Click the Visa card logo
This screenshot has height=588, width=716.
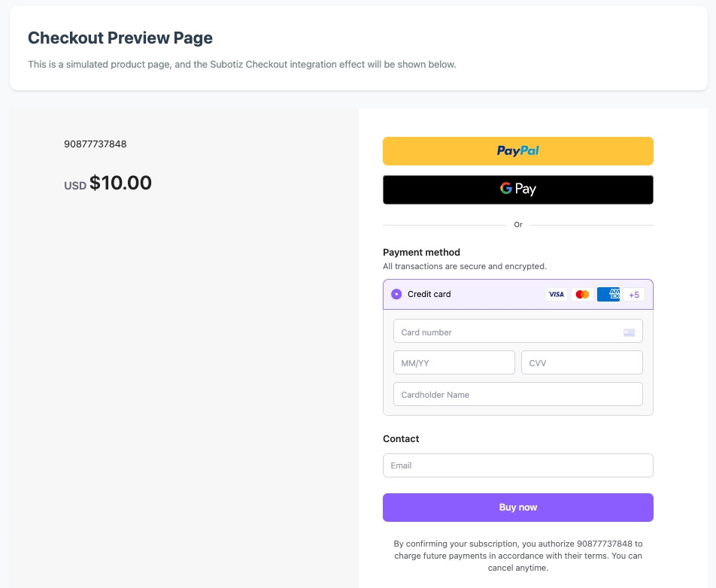[x=556, y=295]
